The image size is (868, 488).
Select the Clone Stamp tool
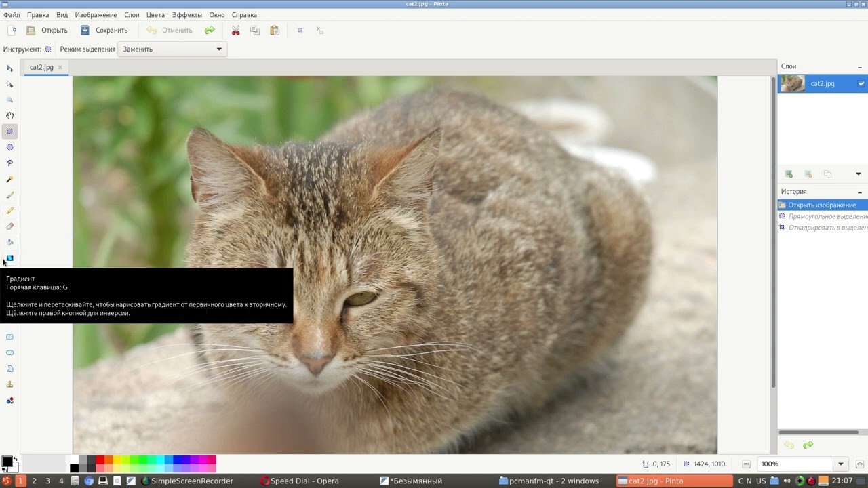9,384
